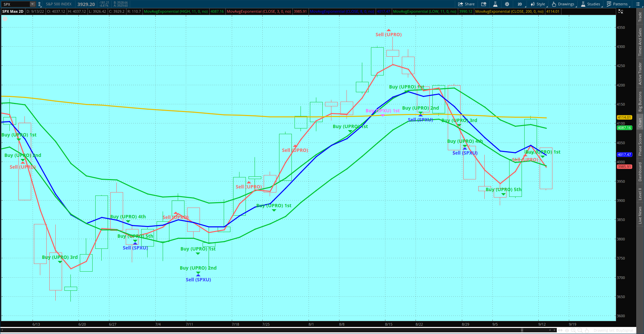This screenshot has width=644, height=334.
Task: Click the scroll right arrow in bottom scrollbar
Action: [554, 330]
